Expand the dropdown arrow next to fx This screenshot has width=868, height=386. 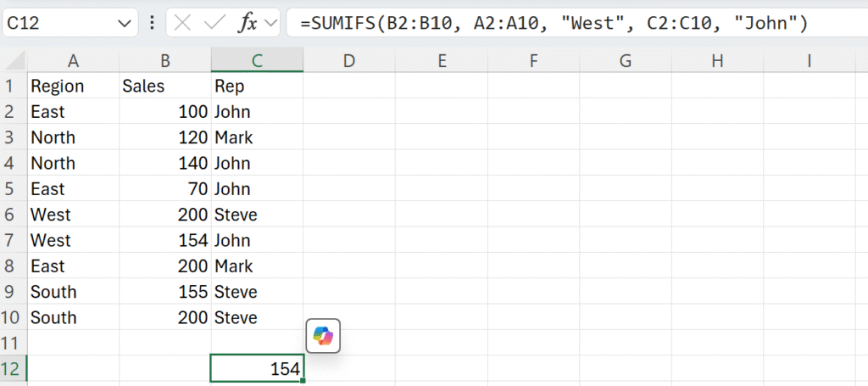pos(270,23)
